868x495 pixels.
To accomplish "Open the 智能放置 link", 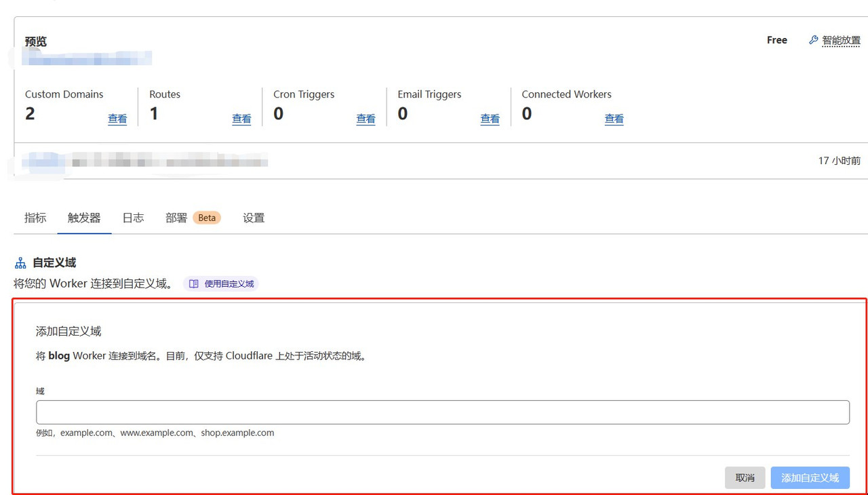I will click(841, 40).
